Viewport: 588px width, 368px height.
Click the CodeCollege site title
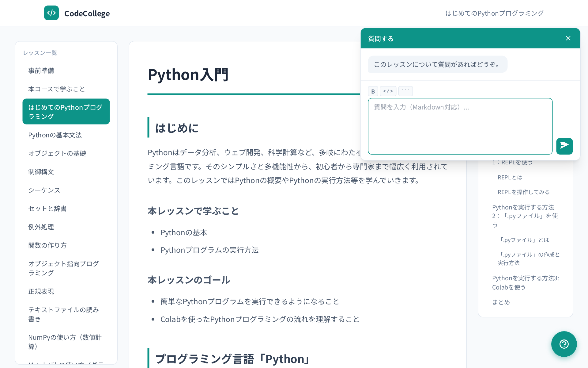pyautogui.click(x=87, y=13)
